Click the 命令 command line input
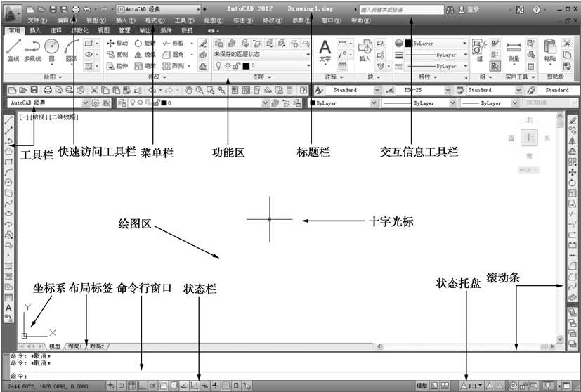 (296, 376)
